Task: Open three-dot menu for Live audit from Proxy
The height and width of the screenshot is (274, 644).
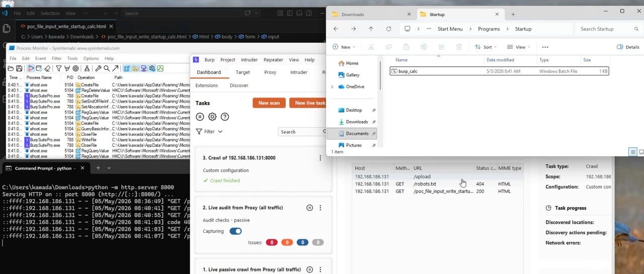Action: click(320, 208)
